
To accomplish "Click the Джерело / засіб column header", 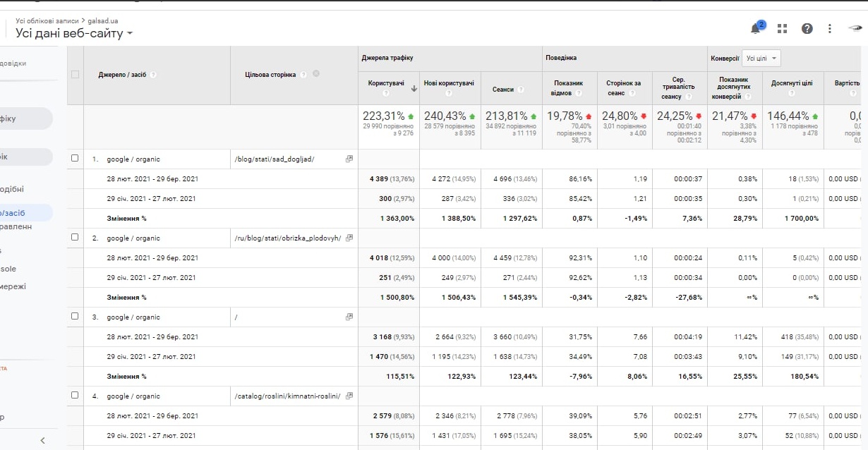I will [122, 75].
